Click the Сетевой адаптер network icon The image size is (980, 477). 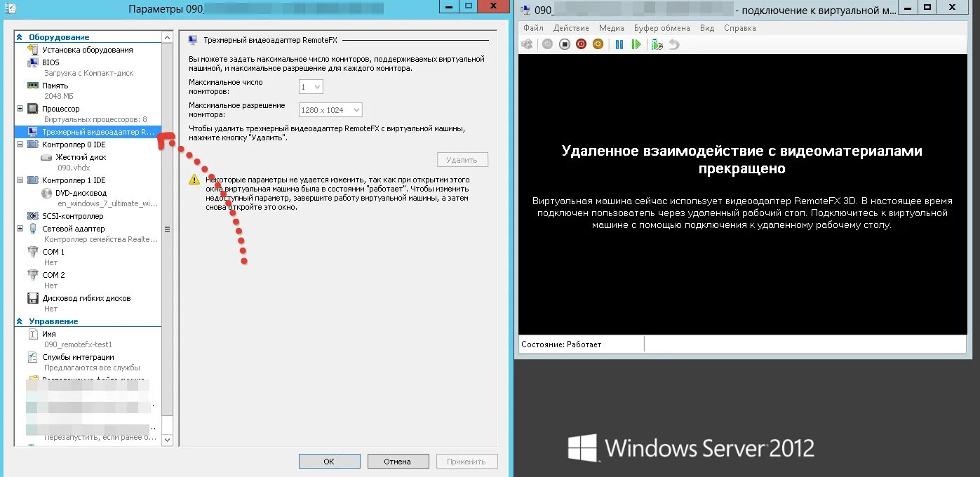[33, 229]
